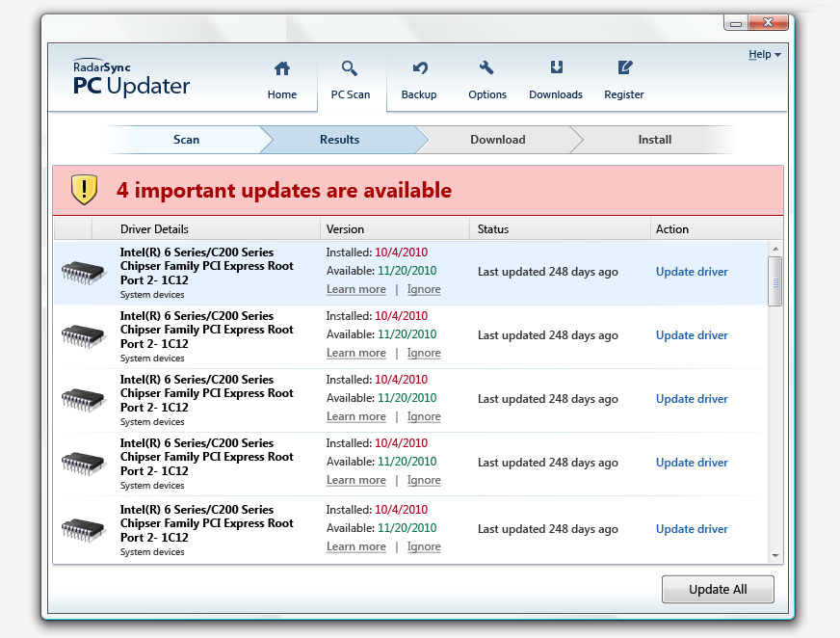Switch to the Scan step tab
This screenshot has width=840, height=638.
click(x=186, y=140)
